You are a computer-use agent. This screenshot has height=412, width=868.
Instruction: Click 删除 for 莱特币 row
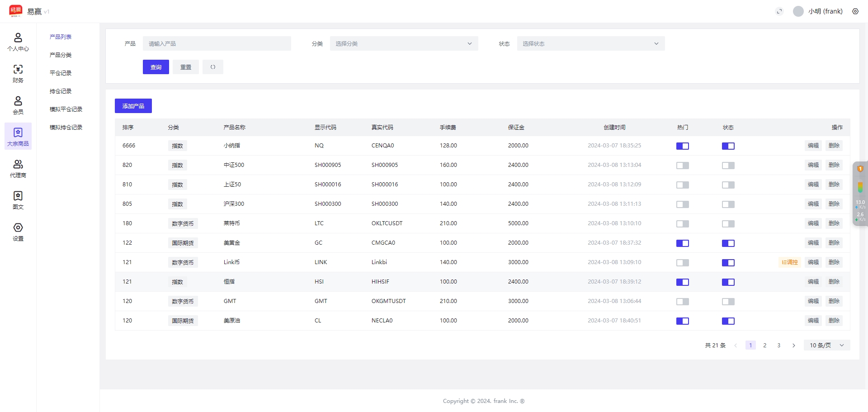point(834,223)
